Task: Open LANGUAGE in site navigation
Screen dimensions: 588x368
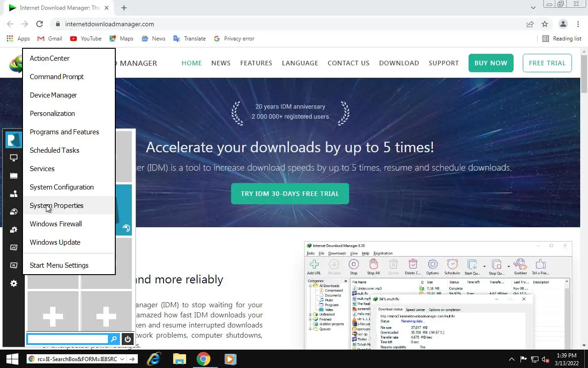Action: (300, 63)
